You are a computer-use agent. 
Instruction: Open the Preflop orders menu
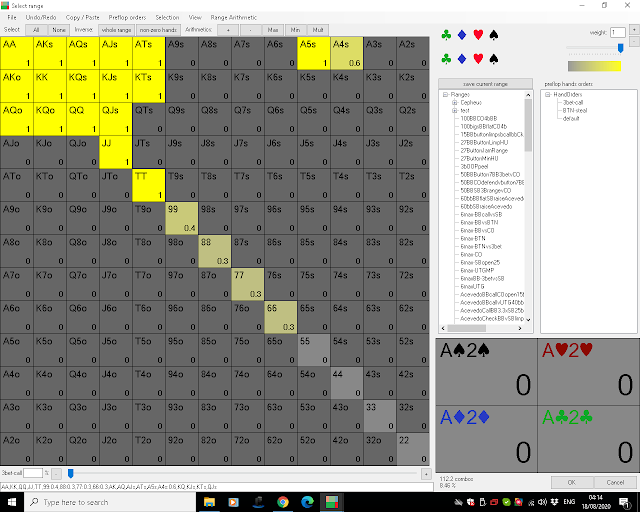pyautogui.click(x=127, y=18)
